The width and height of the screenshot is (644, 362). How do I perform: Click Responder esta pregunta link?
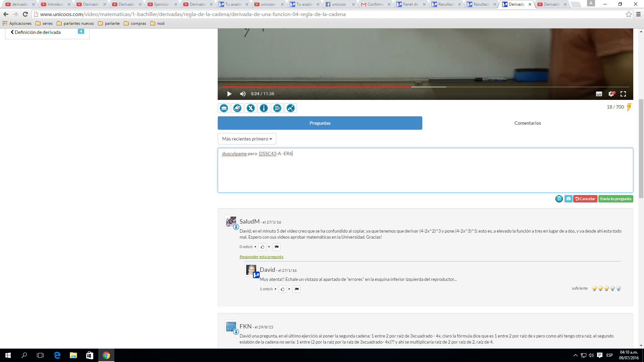pyautogui.click(x=261, y=257)
